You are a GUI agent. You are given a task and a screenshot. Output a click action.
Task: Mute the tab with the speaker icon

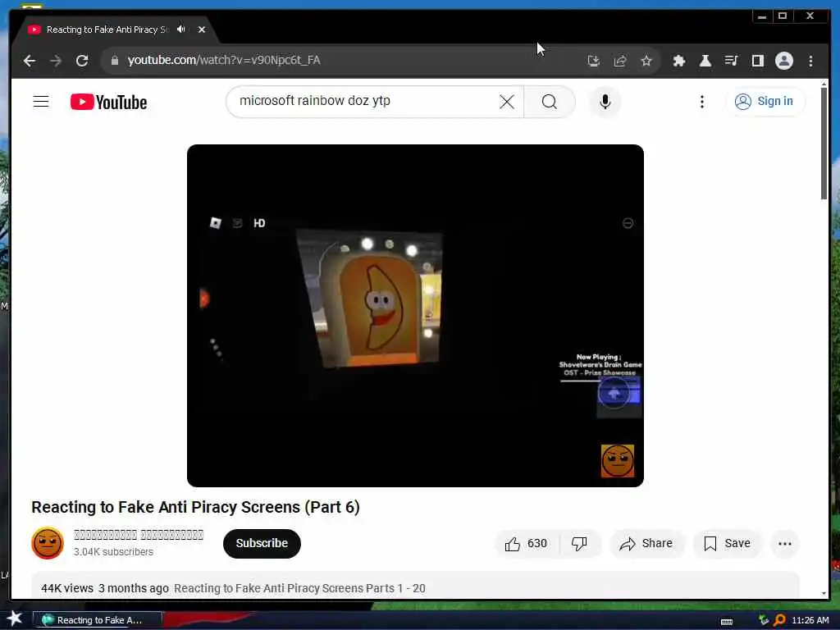tap(181, 30)
